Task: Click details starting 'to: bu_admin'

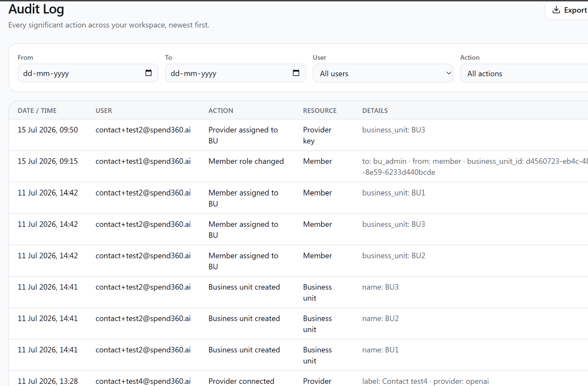Action: pyautogui.click(x=475, y=167)
